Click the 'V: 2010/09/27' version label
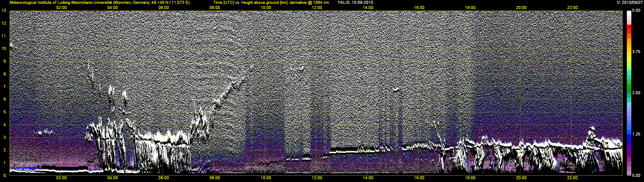Screen dimensions: 644x182 (629, 3)
